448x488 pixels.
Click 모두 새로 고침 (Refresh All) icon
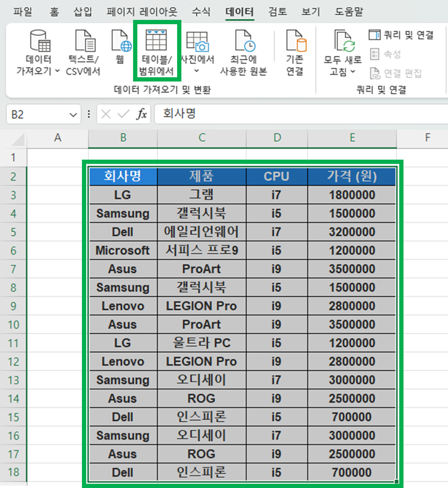pos(344,40)
